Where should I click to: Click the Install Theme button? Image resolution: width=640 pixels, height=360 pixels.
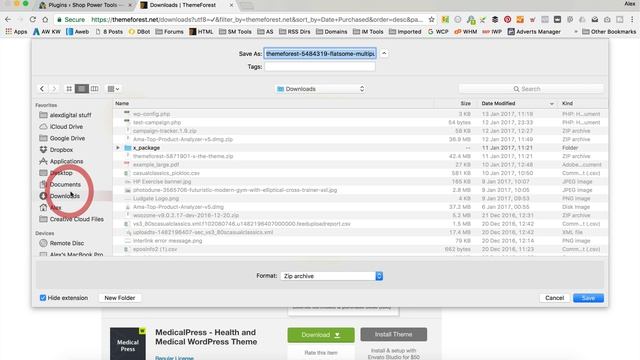click(393, 334)
